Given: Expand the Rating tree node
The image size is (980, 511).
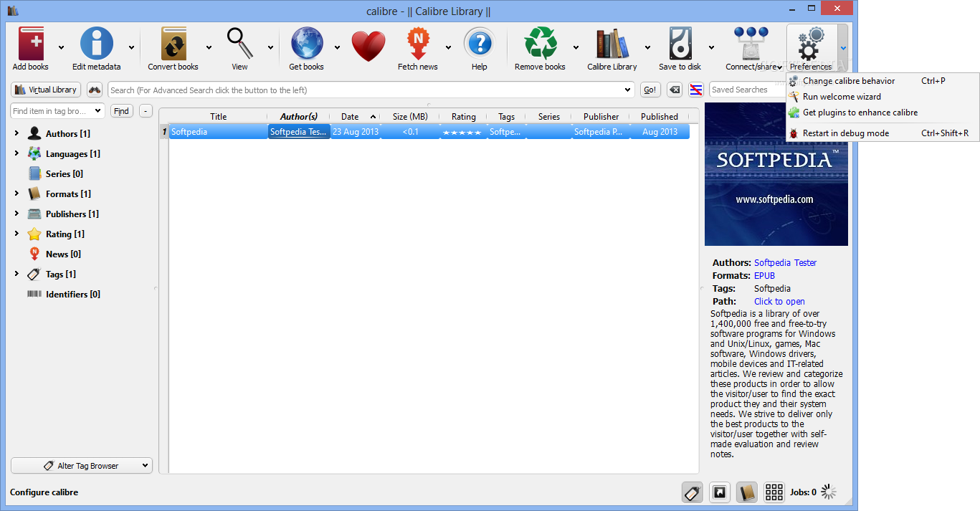Looking at the screenshot, I should click(x=16, y=234).
